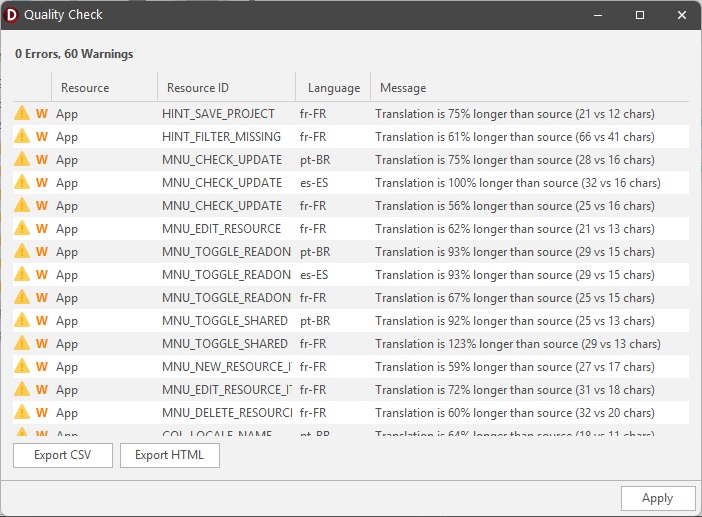The width and height of the screenshot is (702, 517).
Task: Click warning triangle on MNU_EDIT_RESOURCE fr-FR row
Action: point(22,228)
